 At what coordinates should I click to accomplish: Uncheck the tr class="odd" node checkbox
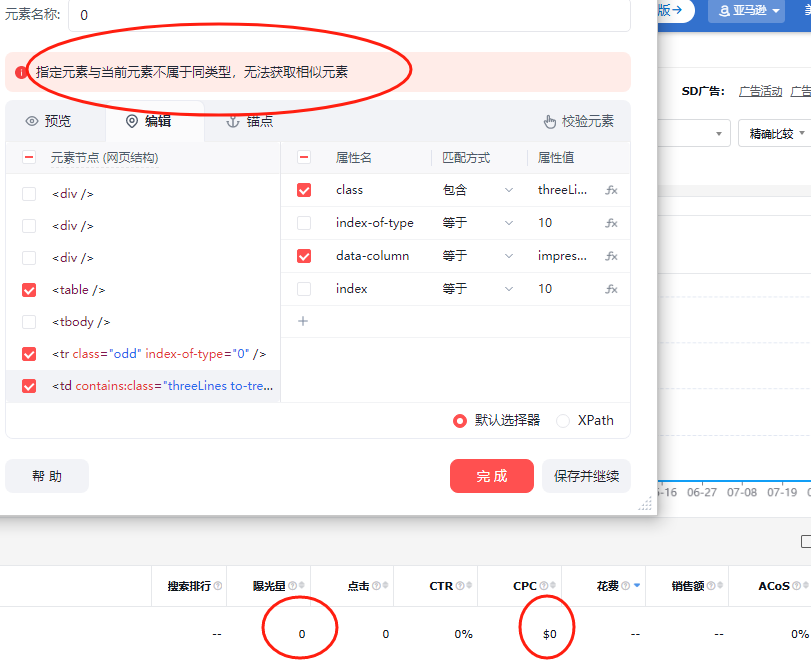coord(29,354)
